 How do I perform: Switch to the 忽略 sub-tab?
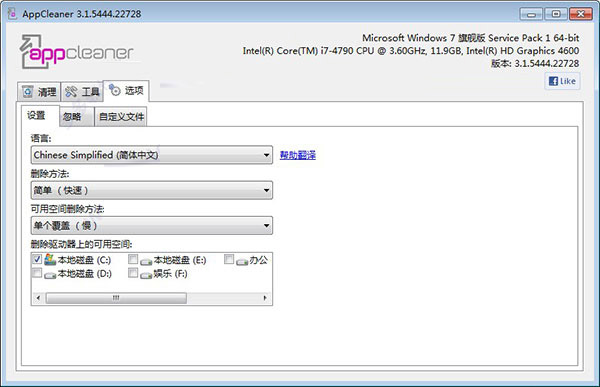[x=76, y=116]
